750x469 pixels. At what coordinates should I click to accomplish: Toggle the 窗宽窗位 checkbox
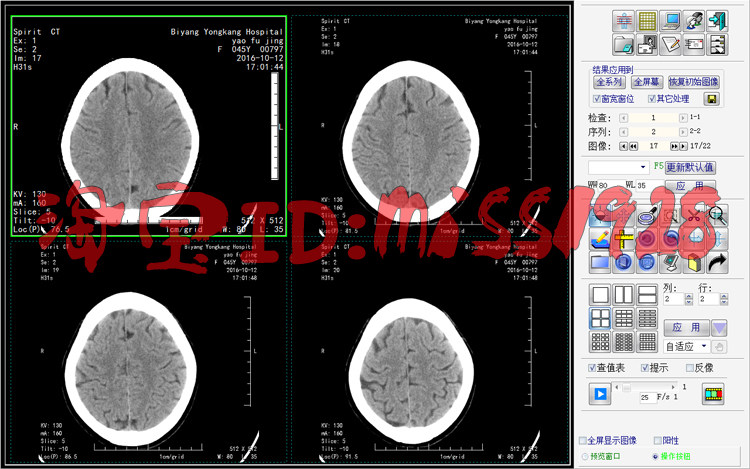click(x=596, y=99)
